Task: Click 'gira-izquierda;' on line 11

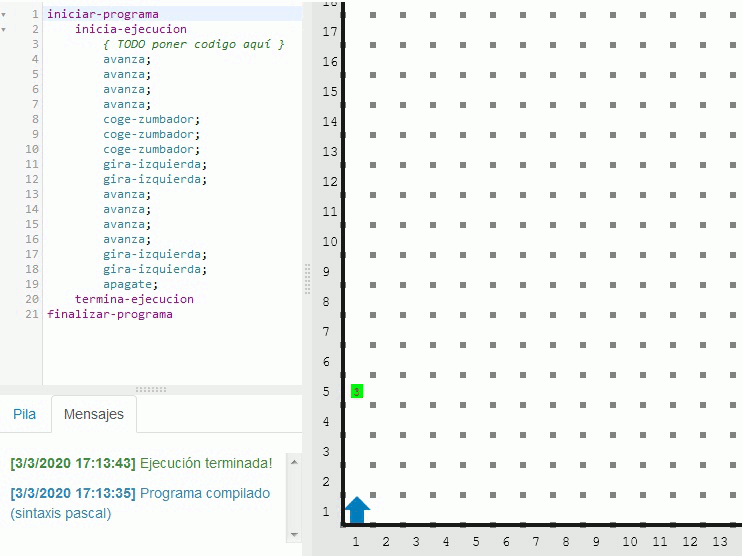Action: point(155,164)
